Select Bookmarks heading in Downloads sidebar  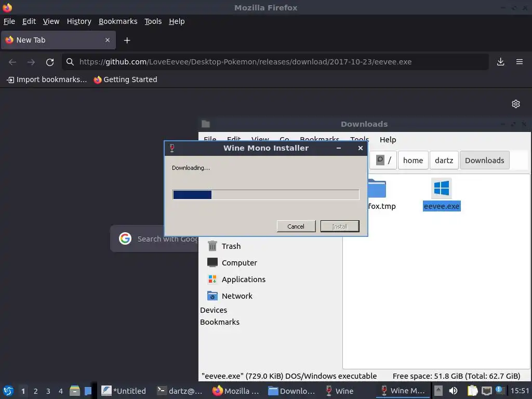(x=220, y=322)
